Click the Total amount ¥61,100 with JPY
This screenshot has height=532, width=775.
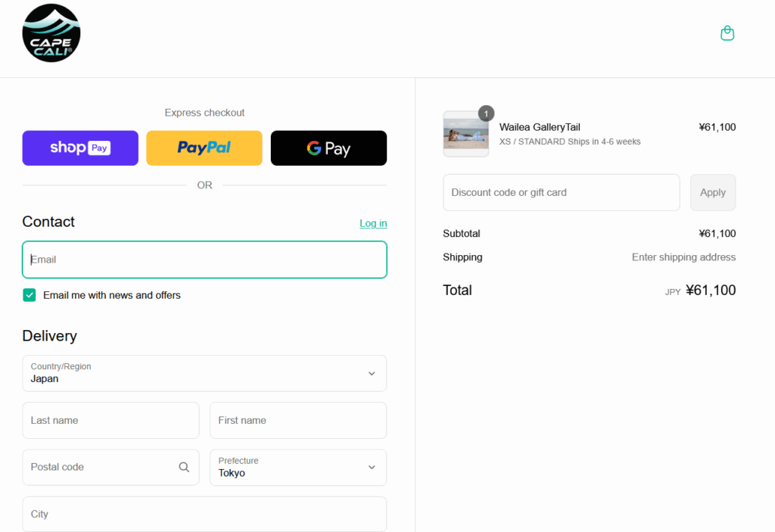point(700,291)
